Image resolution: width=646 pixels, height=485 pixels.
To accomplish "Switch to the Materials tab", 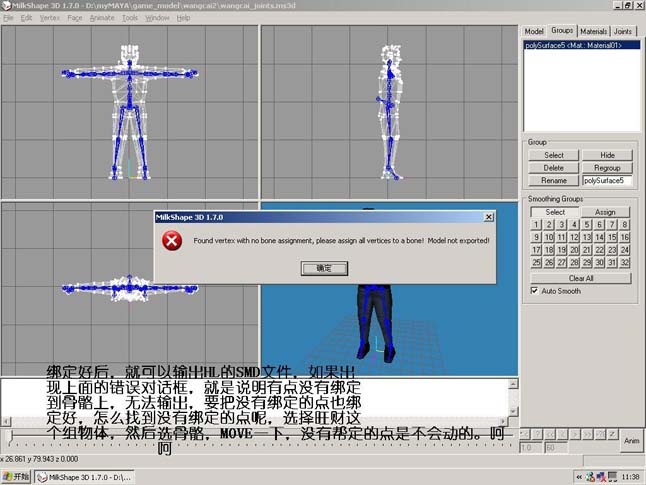I will click(593, 31).
